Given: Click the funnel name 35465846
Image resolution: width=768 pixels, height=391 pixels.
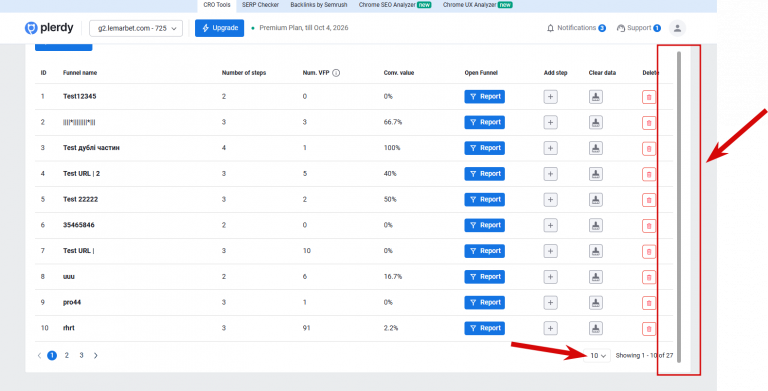Looking at the screenshot, I should 79,225.
